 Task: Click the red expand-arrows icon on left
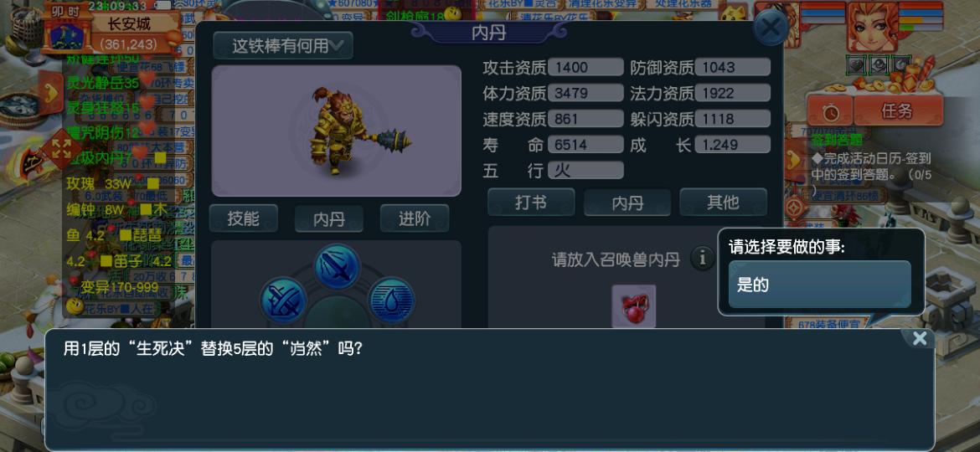point(61,149)
